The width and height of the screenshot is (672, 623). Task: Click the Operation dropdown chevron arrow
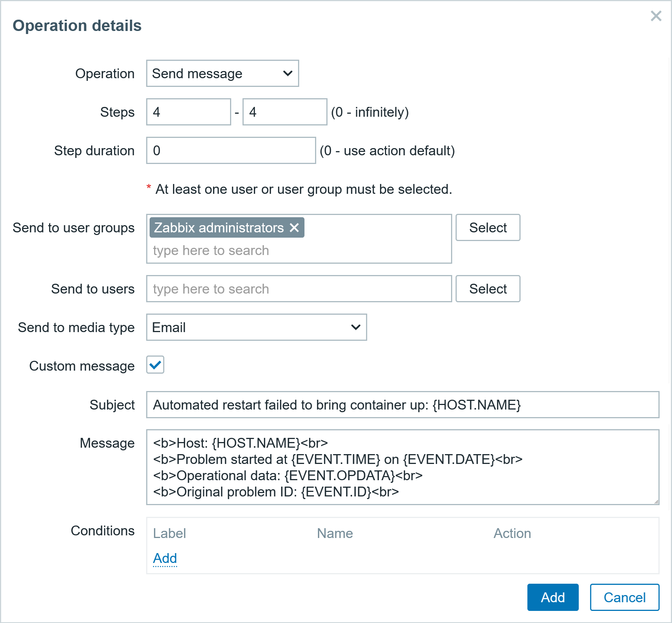288,73
